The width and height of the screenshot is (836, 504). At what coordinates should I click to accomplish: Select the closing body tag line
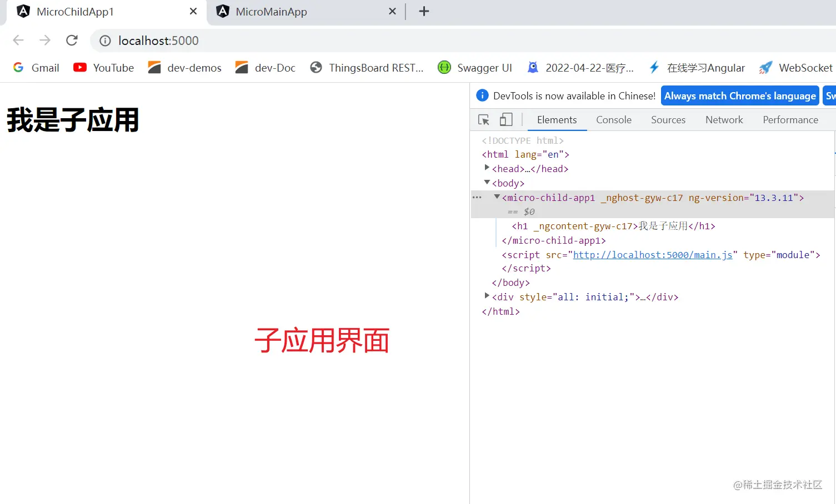click(x=511, y=283)
